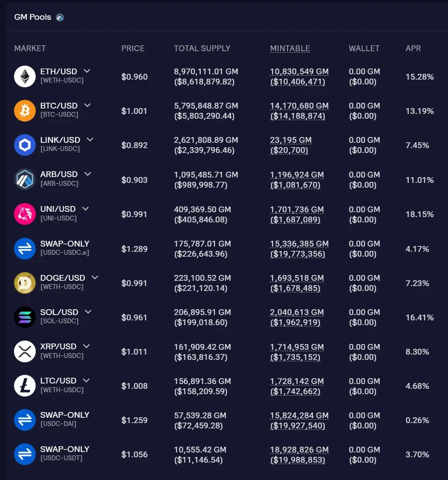The height and width of the screenshot is (480, 448).
Task: Click the ARB token icon
Action: click(x=25, y=179)
